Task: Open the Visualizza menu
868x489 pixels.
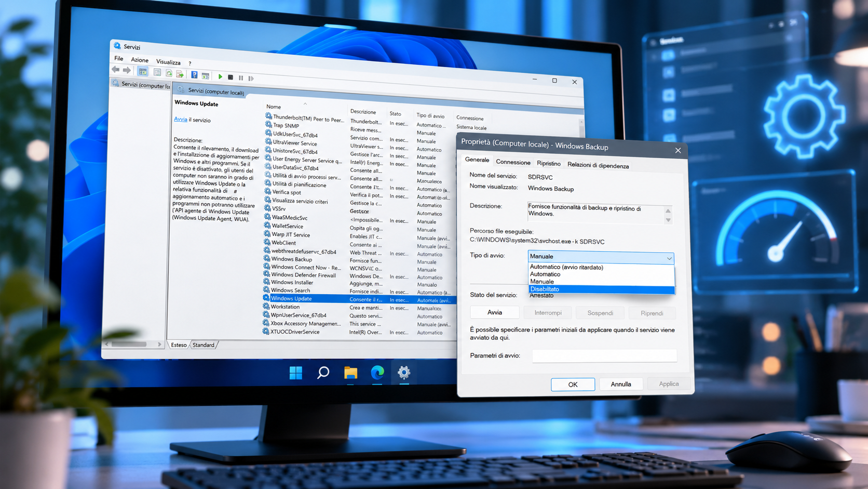Action: [x=168, y=62]
